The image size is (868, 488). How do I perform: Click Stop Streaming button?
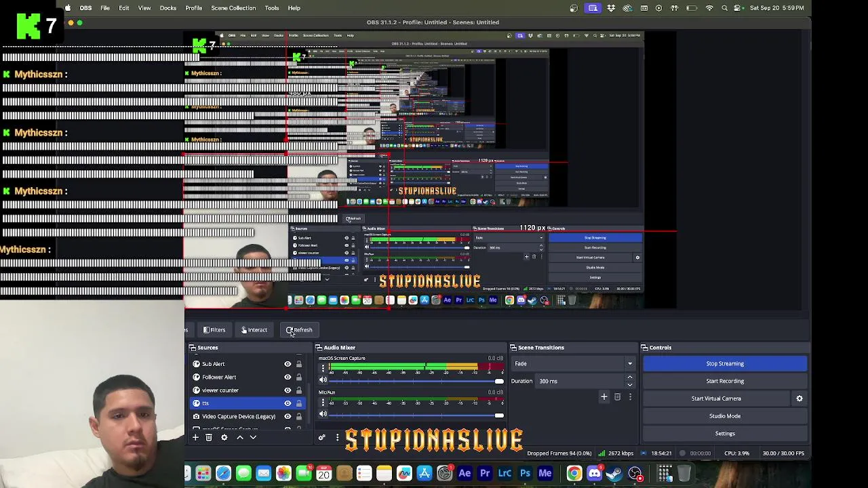click(725, 364)
